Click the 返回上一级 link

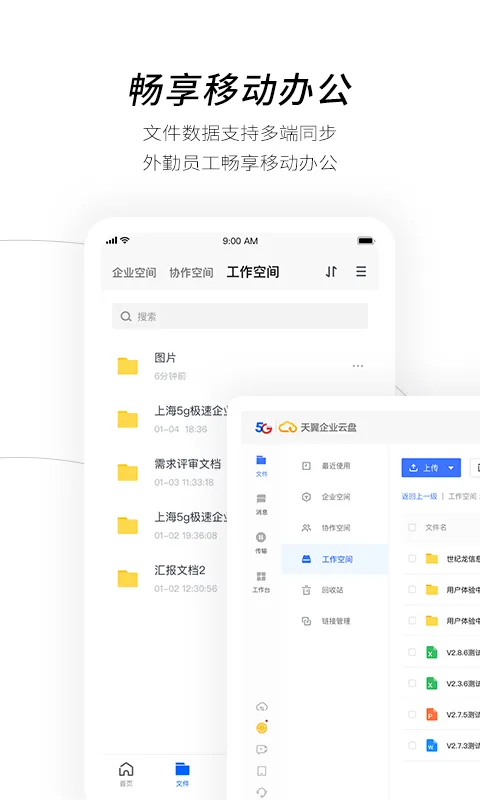[x=419, y=496]
